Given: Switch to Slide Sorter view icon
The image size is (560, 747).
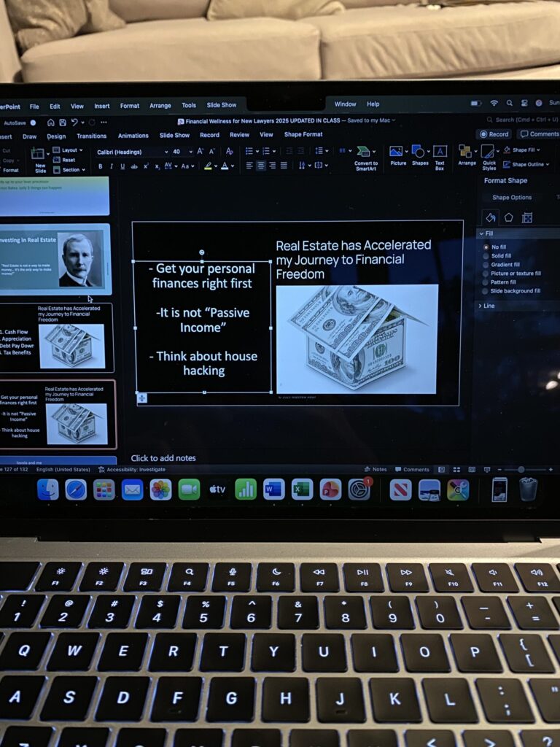Looking at the screenshot, I should (456, 469).
